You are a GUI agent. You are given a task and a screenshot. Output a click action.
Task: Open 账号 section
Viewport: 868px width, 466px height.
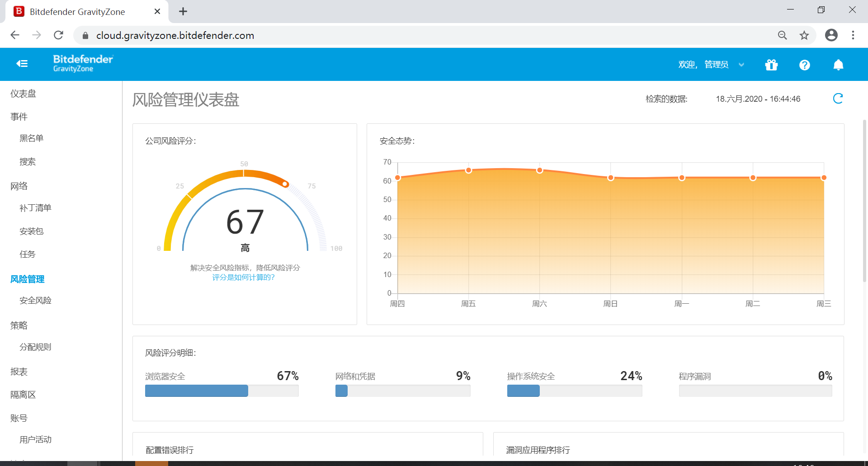tap(19, 418)
